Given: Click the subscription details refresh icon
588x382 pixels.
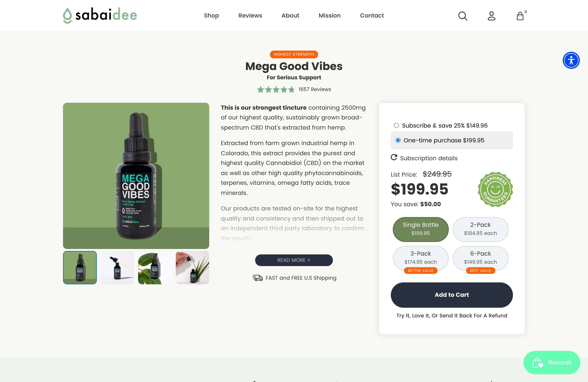Looking at the screenshot, I should point(394,157).
